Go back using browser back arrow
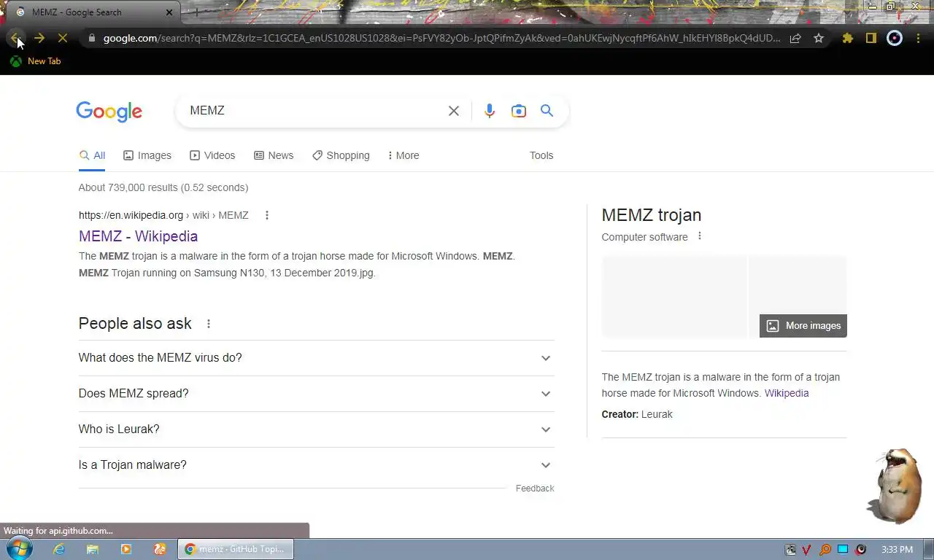 15,38
